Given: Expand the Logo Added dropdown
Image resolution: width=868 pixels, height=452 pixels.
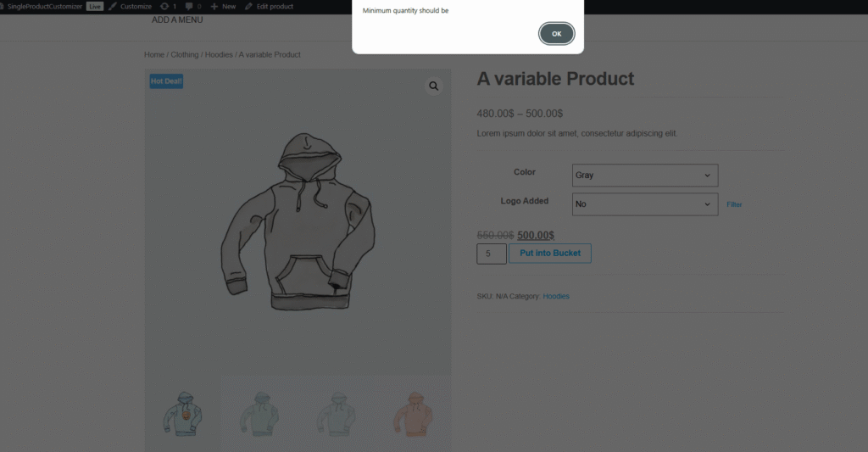Looking at the screenshot, I should (644, 204).
